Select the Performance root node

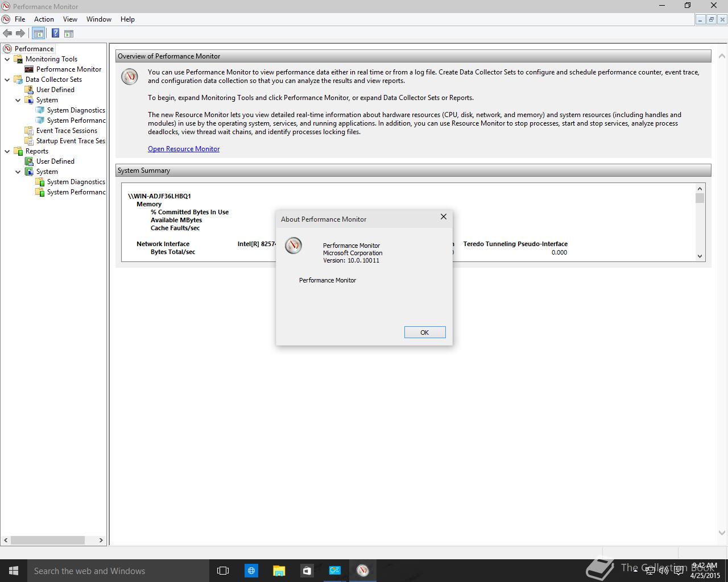pyautogui.click(x=34, y=49)
